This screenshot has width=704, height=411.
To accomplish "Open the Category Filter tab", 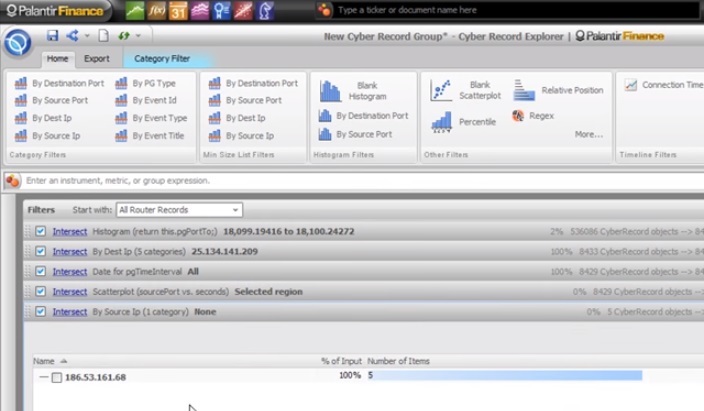I will click(162, 58).
